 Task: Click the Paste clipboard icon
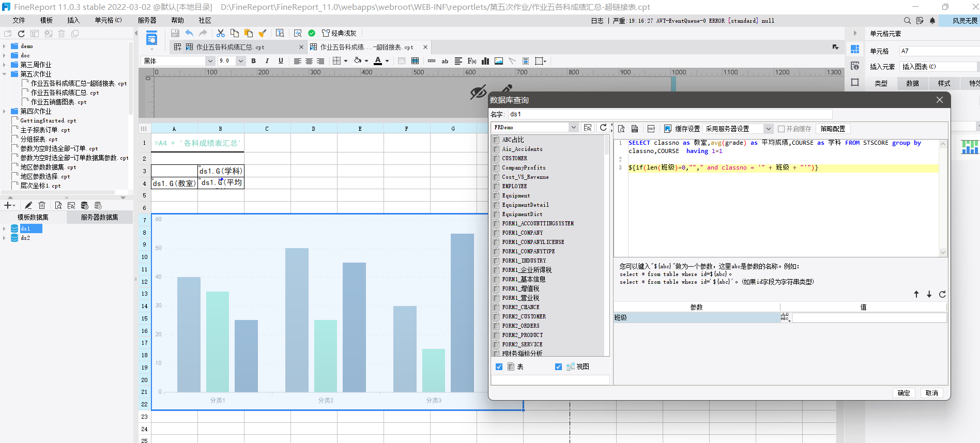coord(249,33)
